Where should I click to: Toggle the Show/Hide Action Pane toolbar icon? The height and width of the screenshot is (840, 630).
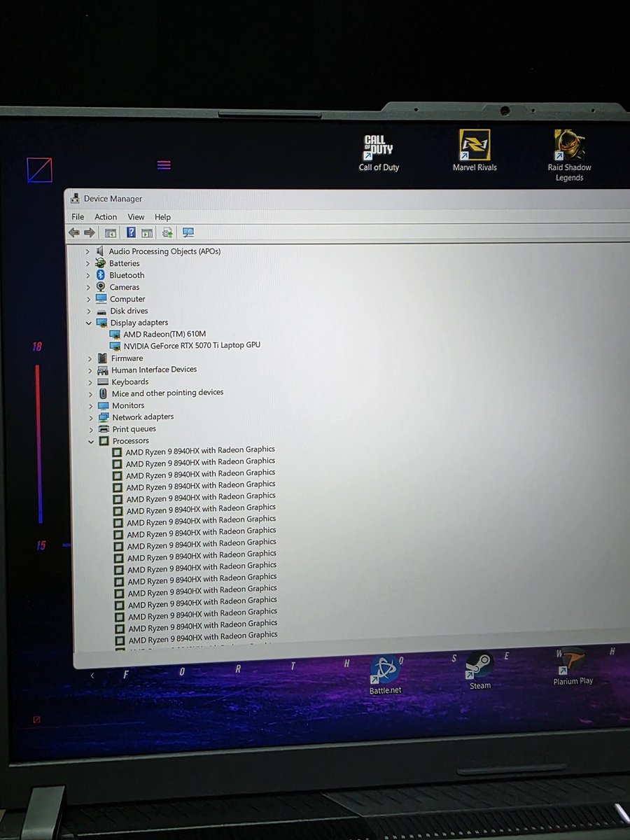coord(147,233)
